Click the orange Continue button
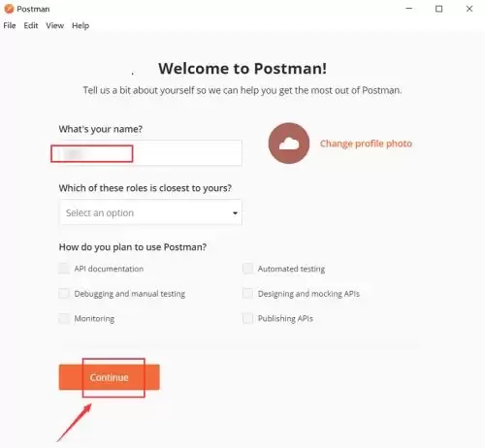This screenshot has width=485, height=448. tap(109, 377)
